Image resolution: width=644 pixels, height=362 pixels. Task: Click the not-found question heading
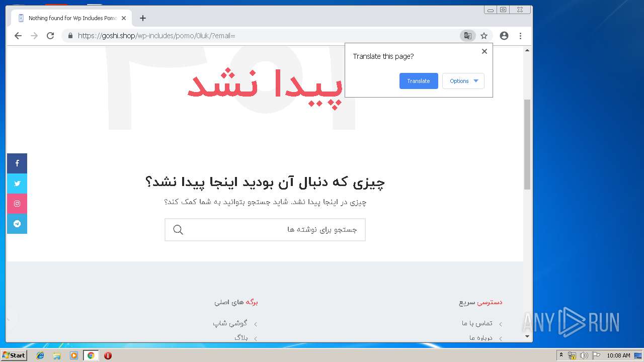point(265,182)
